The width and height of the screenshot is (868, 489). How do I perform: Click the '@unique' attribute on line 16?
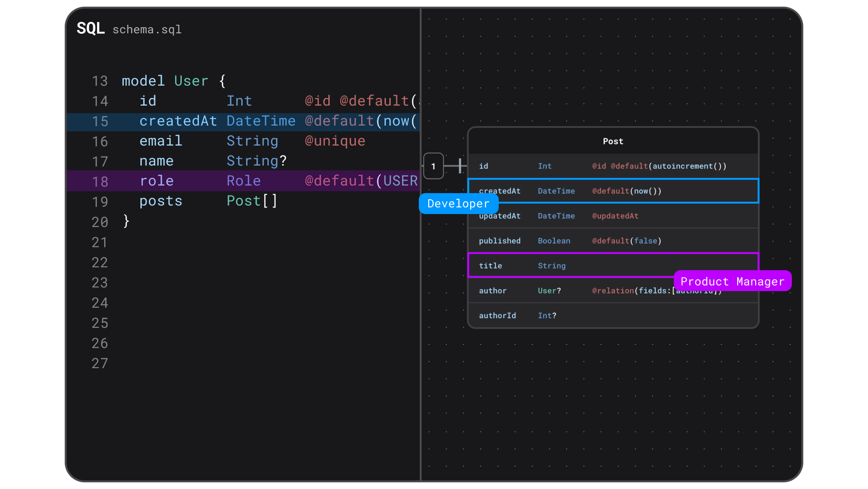pos(335,141)
